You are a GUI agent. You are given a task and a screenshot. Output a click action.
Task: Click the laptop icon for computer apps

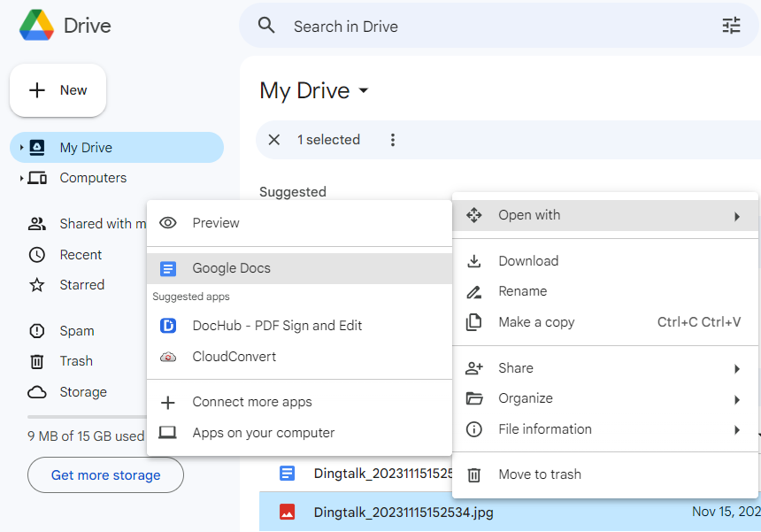click(x=168, y=433)
